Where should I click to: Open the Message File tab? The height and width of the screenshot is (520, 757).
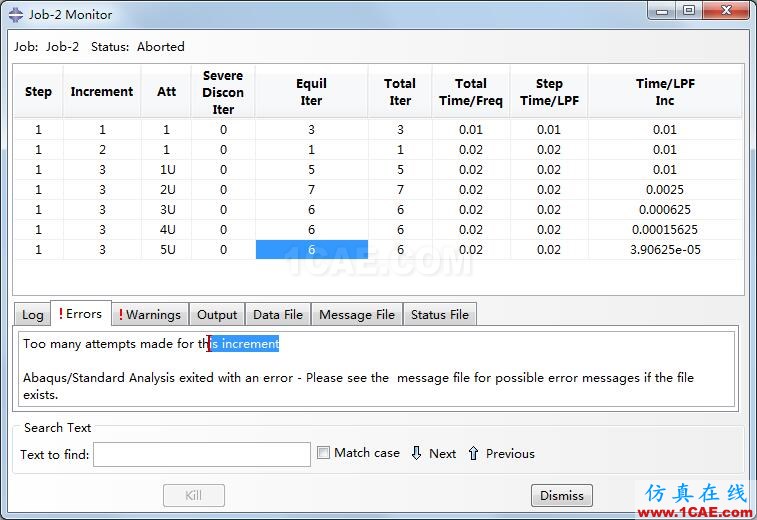point(357,315)
